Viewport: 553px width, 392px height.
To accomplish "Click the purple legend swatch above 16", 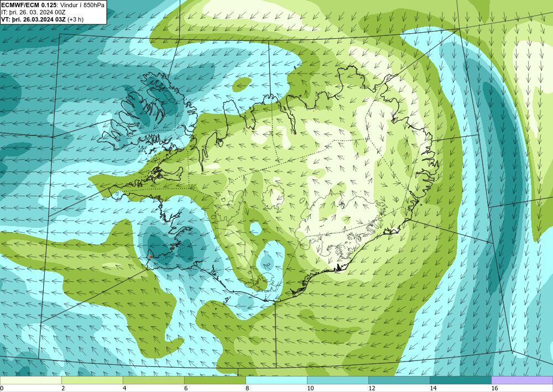I will (x=522, y=380).
